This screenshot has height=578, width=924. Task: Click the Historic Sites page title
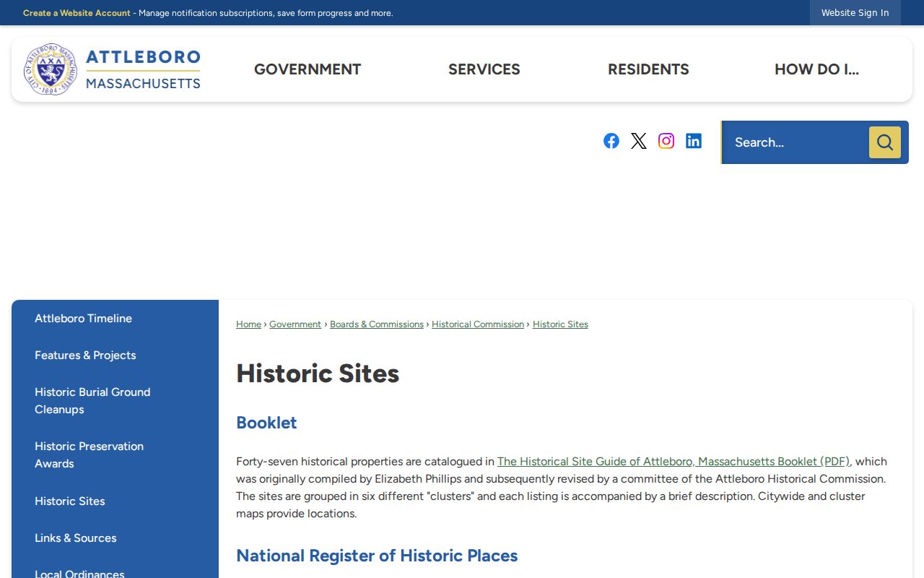(x=318, y=374)
